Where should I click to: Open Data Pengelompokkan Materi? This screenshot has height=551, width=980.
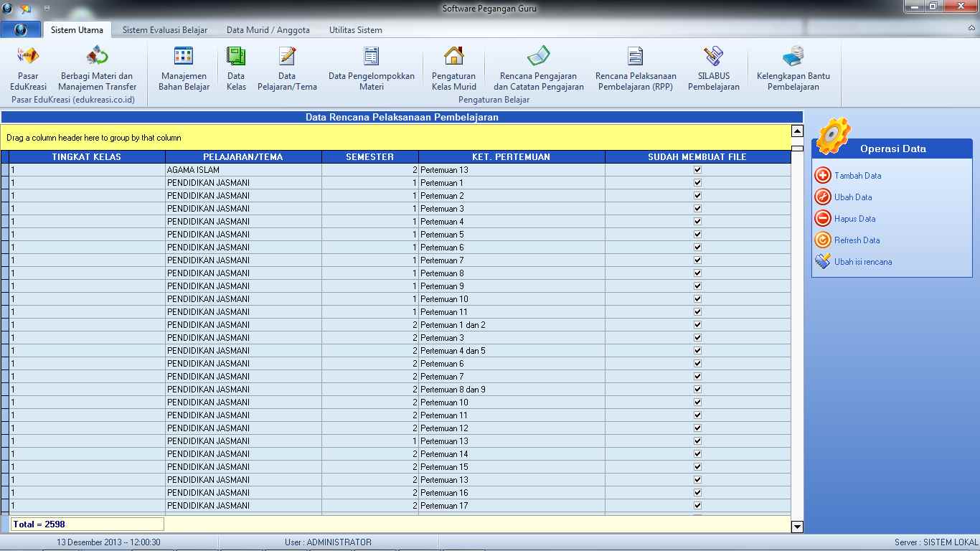coord(371,68)
